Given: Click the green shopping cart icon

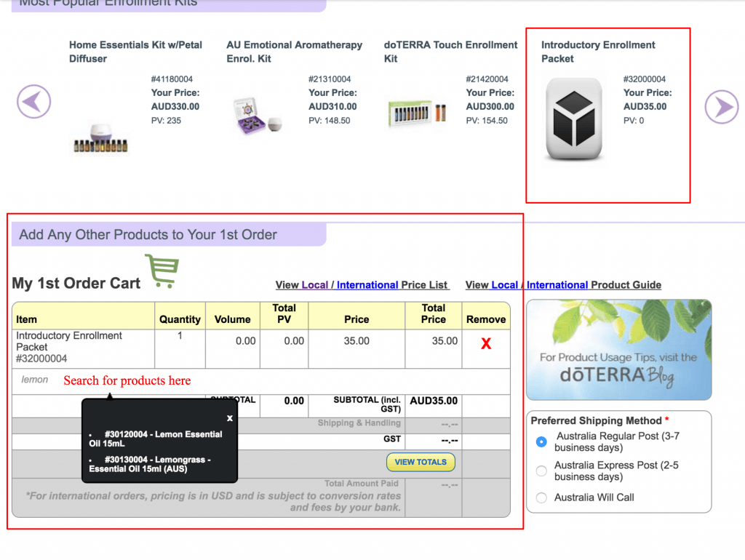Looking at the screenshot, I should pyautogui.click(x=162, y=271).
